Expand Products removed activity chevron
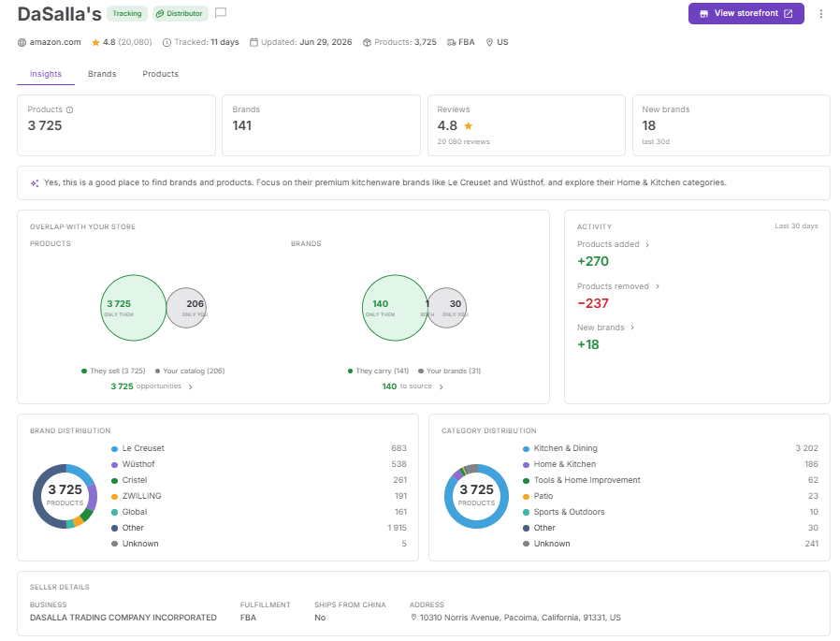 point(658,286)
